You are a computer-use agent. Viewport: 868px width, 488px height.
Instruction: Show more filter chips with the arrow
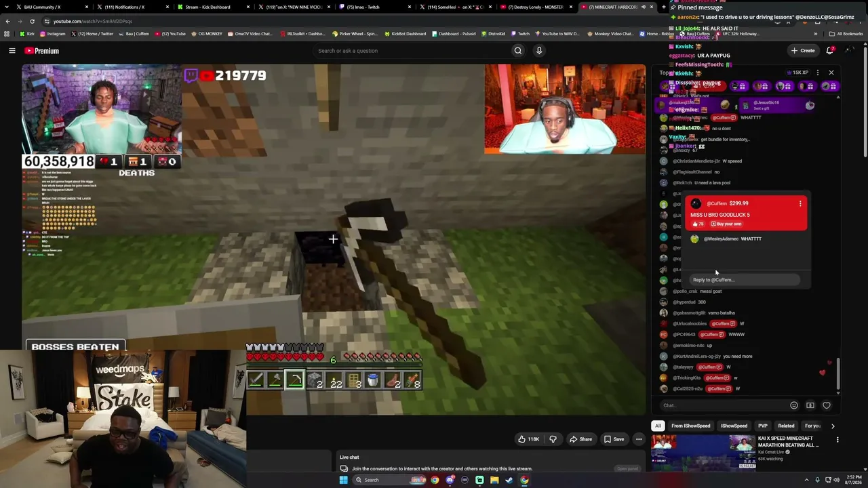[833, 426]
